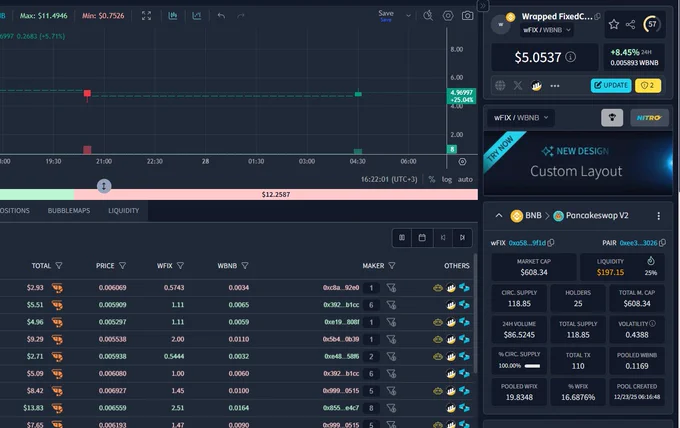Screen dimensions: 680x428
Task: Click trades table vertical scrollbar
Action: [475, 313]
